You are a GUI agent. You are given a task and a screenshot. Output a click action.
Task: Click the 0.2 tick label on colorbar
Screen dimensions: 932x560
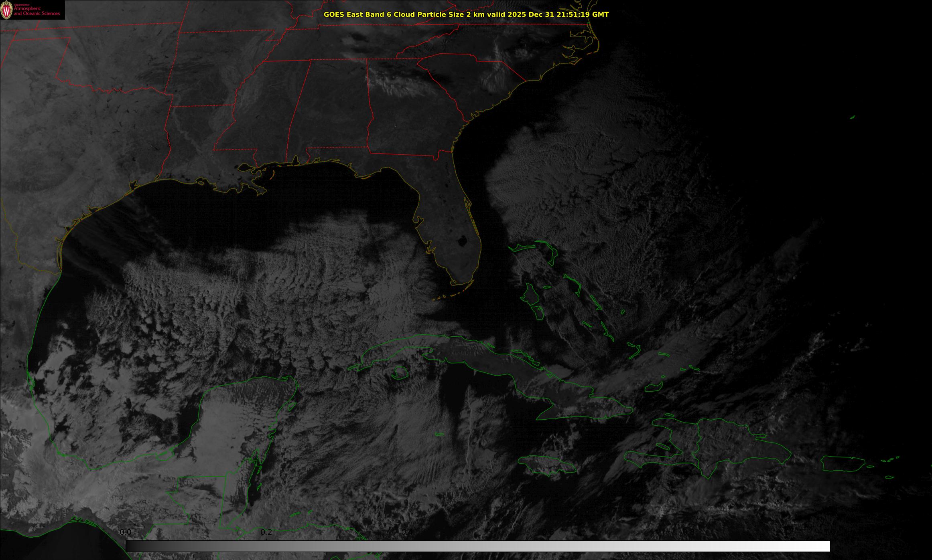(266, 532)
